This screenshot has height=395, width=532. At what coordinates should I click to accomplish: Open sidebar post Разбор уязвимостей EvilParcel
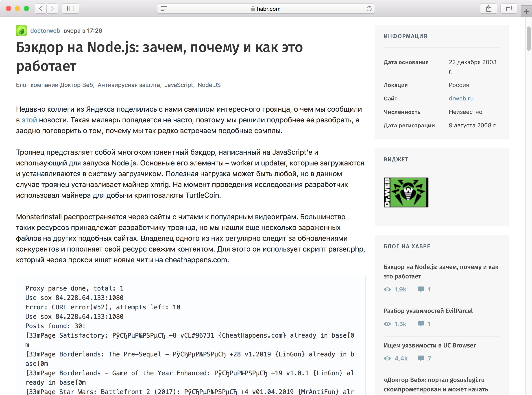(x=428, y=310)
